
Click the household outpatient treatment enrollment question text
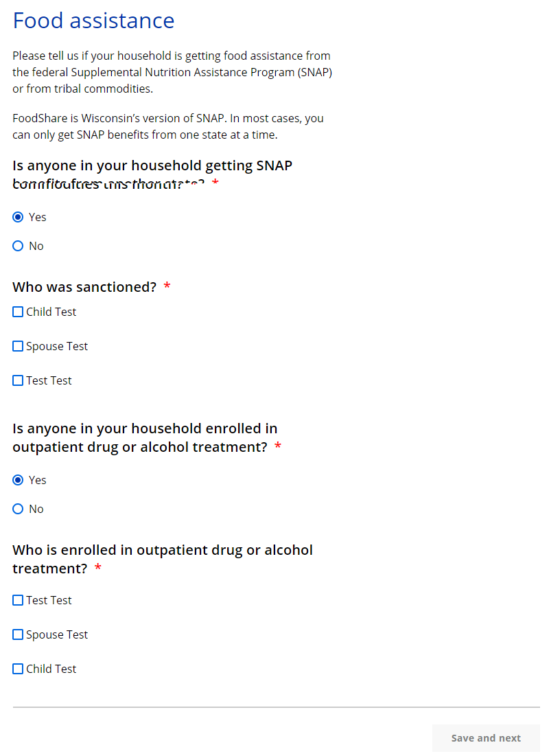click(x=145, y=437)
